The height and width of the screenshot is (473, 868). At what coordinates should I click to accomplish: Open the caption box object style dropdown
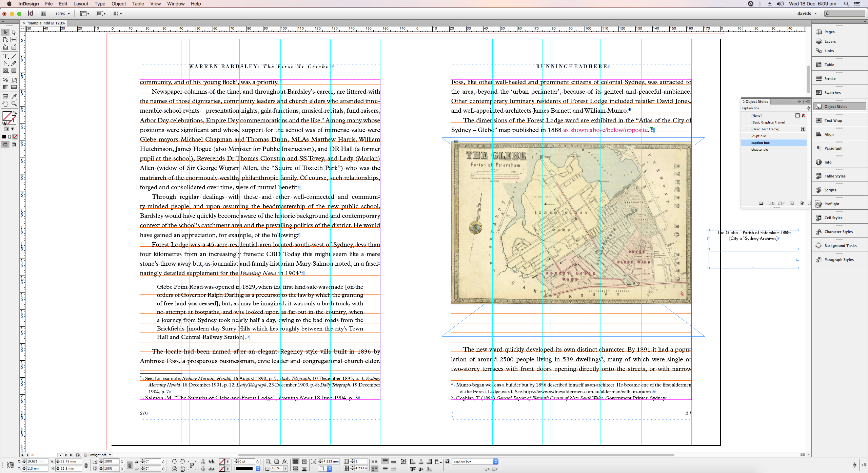tap(496, 461)
